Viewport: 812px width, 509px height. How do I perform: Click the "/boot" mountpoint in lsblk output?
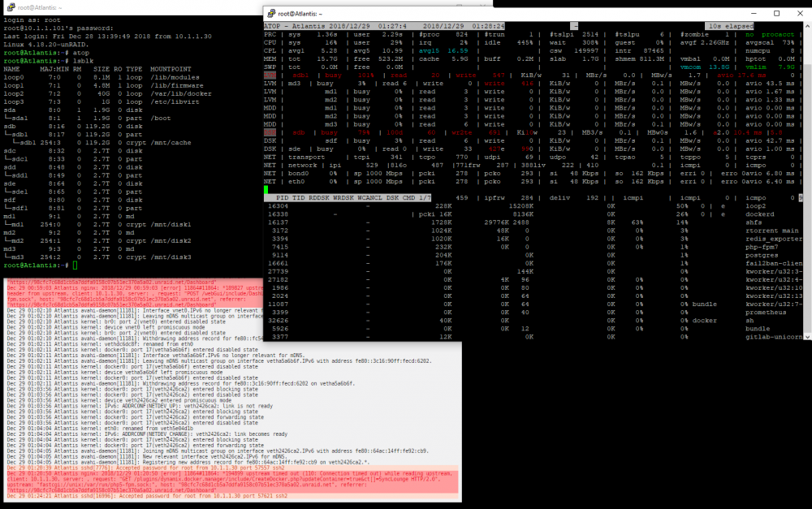161,118
